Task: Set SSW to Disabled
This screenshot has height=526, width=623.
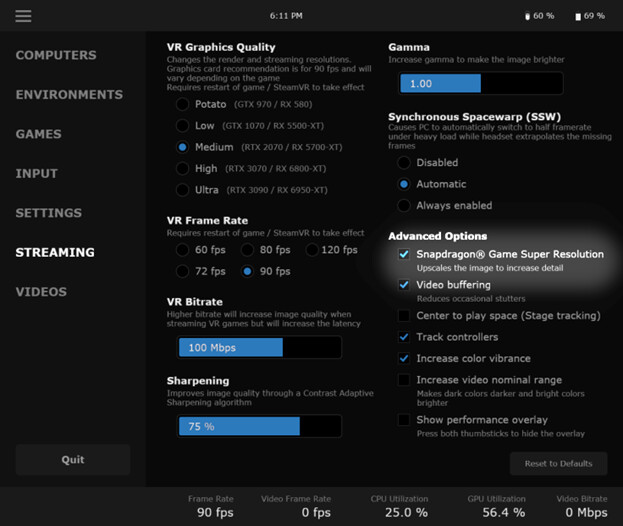Action: 404,162
